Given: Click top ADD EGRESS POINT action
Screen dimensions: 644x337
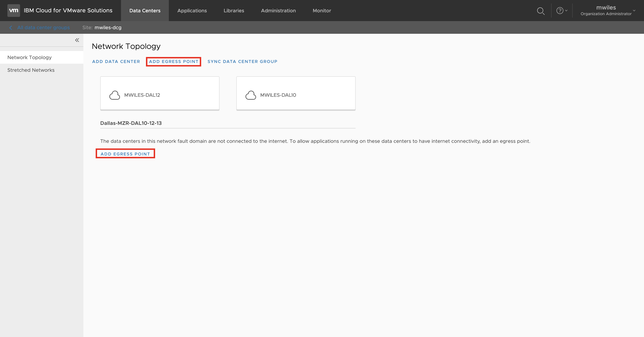Looking at the screenshot, I should (174, 62).
